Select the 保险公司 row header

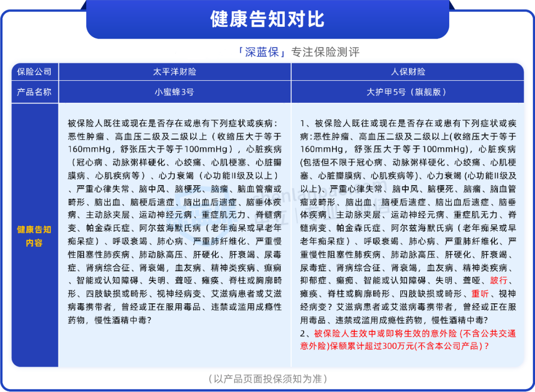pyautogui.click(x=35, y=72)
